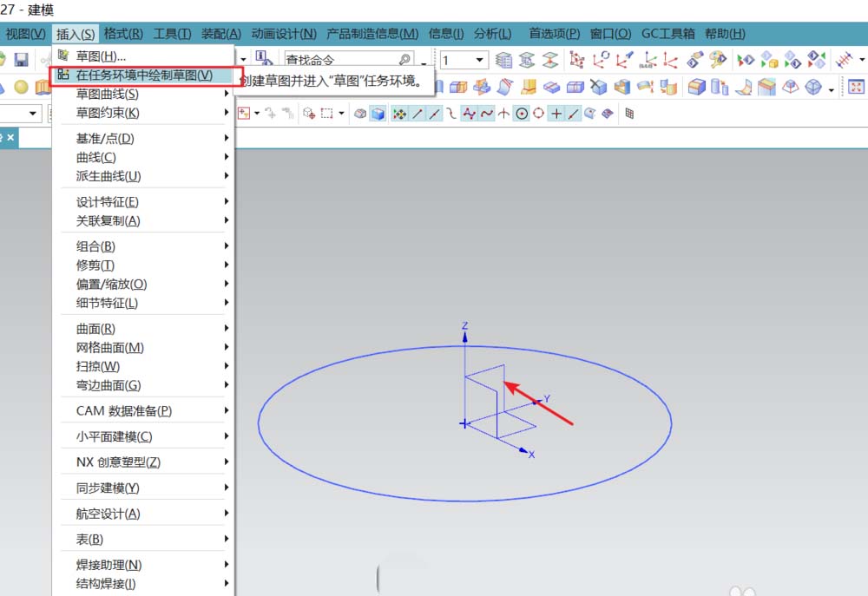Toggle the cross-shaped intersection snap option
The height and width of the screenshot is (596, 868).
556,114
